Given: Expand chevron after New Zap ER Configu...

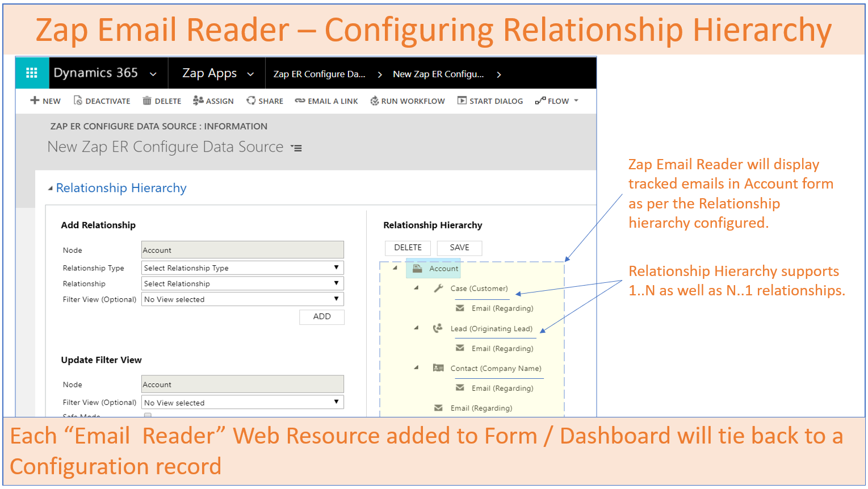Looking at the screenshot, I should (x=499, y=74).
